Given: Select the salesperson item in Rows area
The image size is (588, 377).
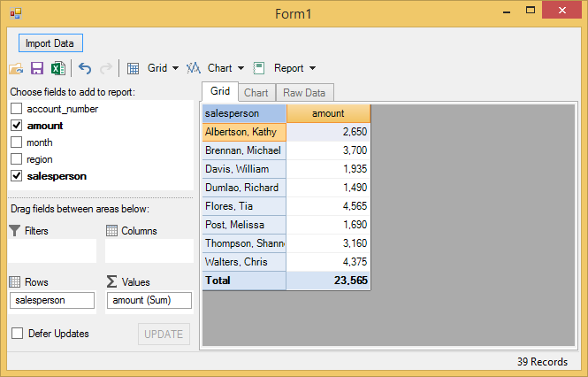Looking at the screenshot, I should 51,301.
